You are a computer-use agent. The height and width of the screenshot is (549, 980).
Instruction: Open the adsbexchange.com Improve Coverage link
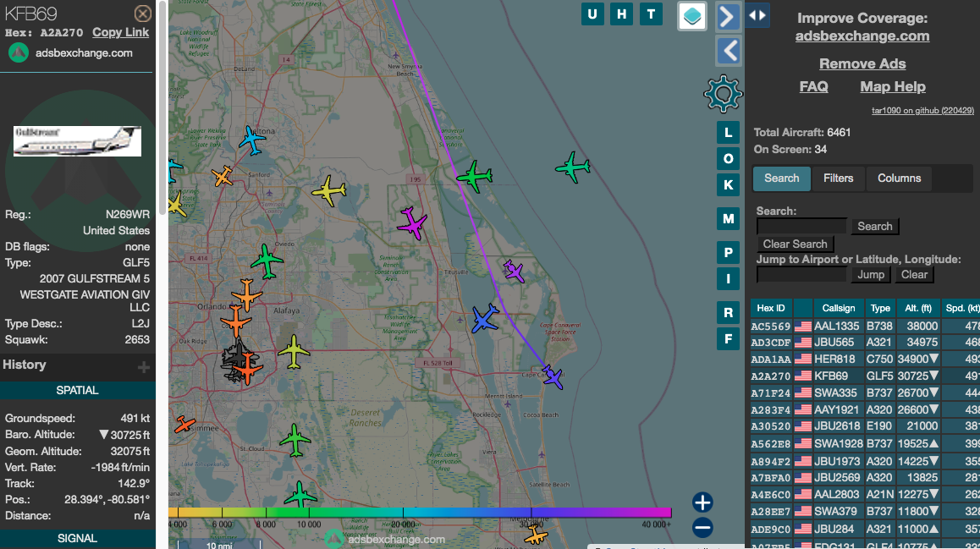[x=862, y=36]
